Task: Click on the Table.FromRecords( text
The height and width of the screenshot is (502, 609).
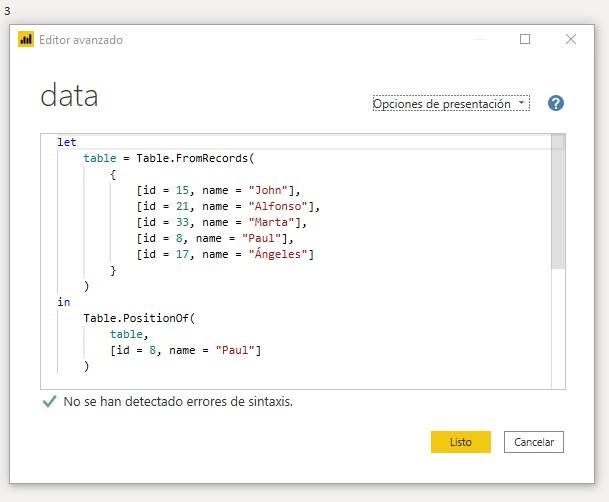Action: click(195, 158)
